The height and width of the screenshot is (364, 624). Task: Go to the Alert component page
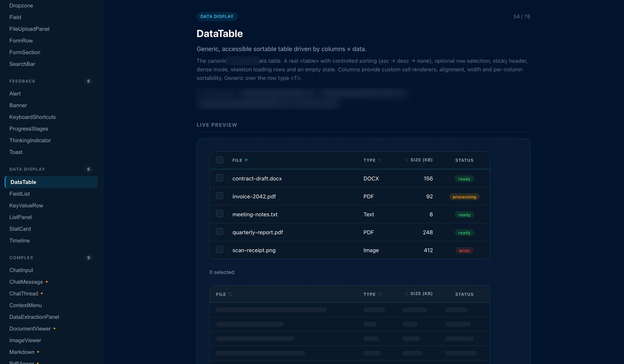tap(15, 94)
